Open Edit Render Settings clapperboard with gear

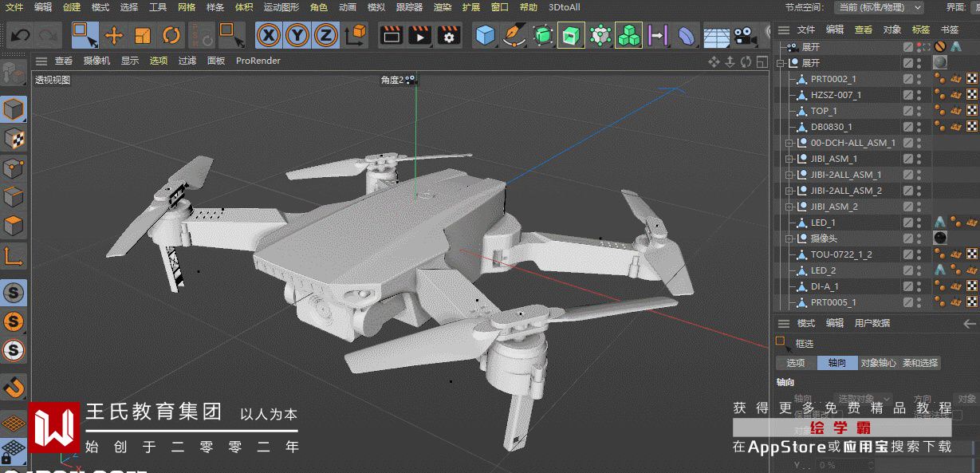449,35
